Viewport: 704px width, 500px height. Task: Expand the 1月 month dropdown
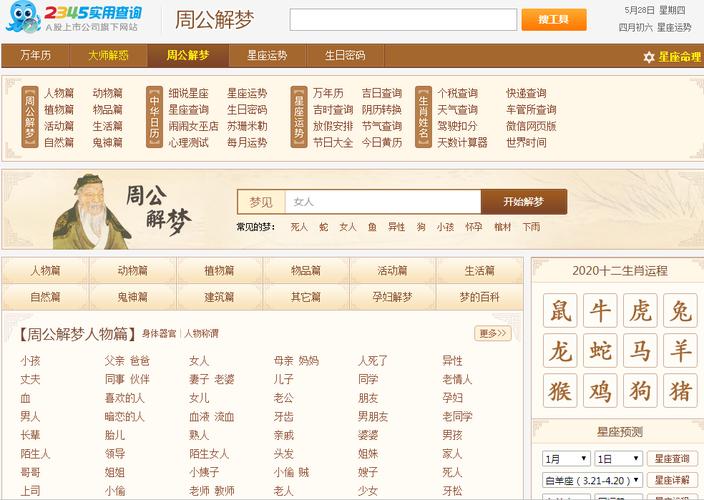click(x=566, y=459)
